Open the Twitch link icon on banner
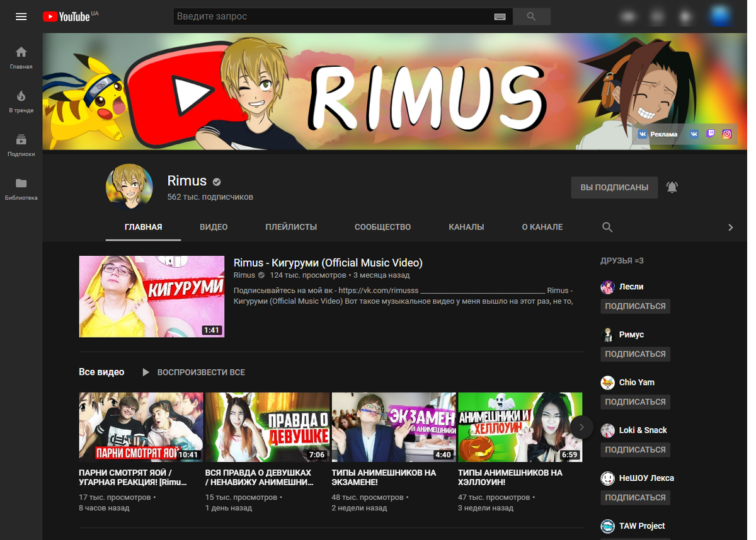The height and width of the screenshot is (540, 756). 711,134
